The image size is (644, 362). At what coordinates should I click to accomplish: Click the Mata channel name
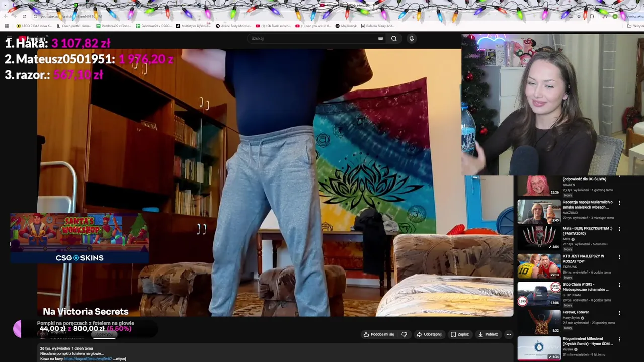[x=567, y=239]
